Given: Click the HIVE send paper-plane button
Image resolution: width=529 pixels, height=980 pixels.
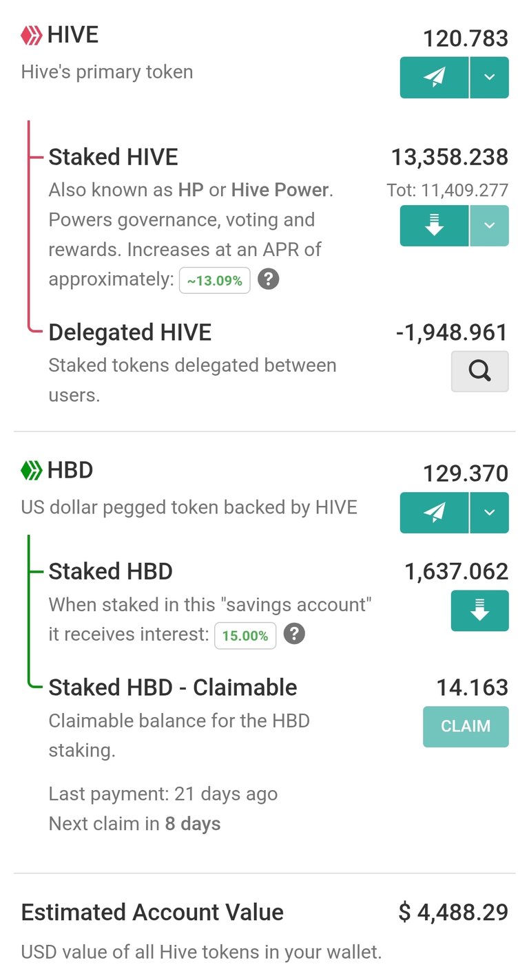Looking at the screenshot, I should tap(434, 77).
